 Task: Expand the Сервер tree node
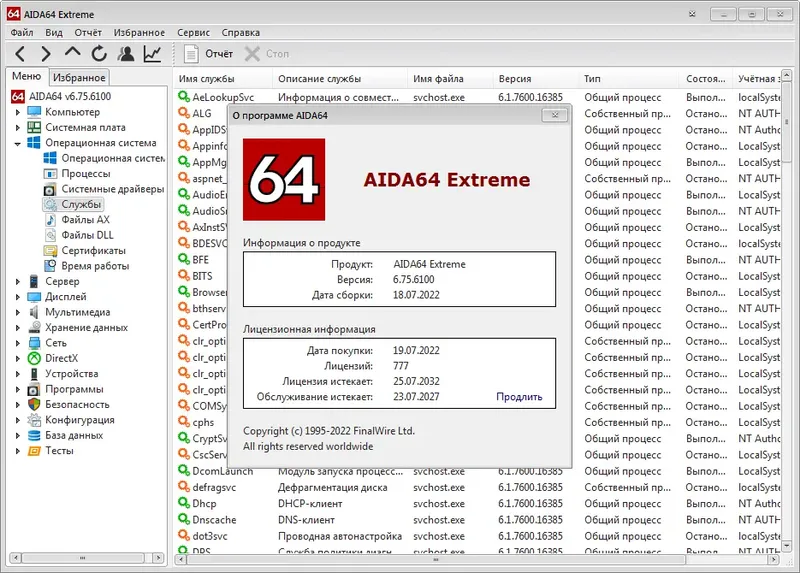click(18, 281)
